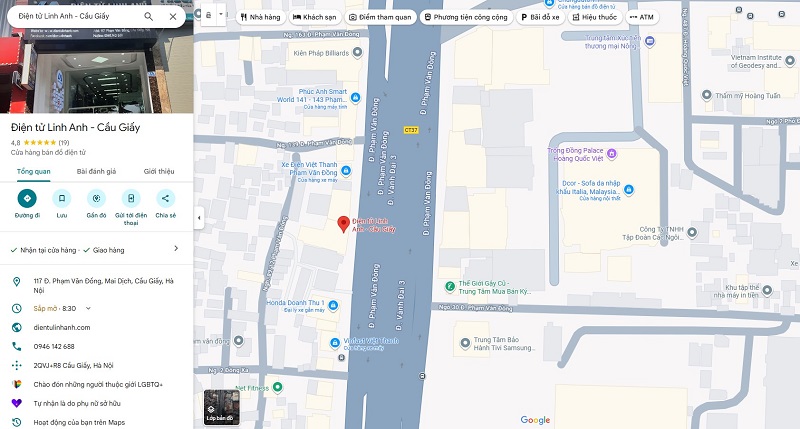Filter by Khách sạn chip
This screenshot has width=800, height=429.
(x=315, y=17)
